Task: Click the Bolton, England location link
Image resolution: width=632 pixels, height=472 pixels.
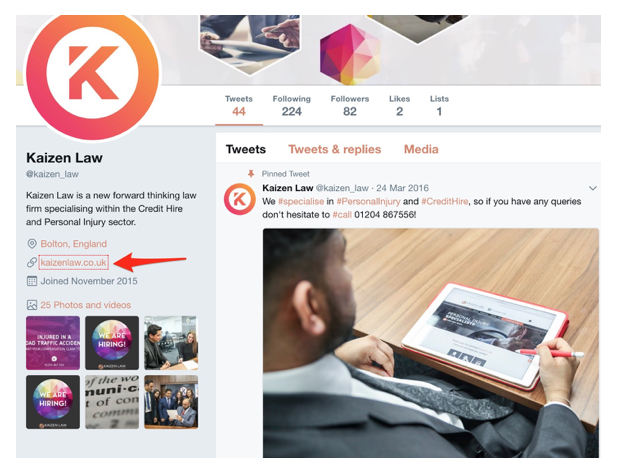Action: click(74, 244)
